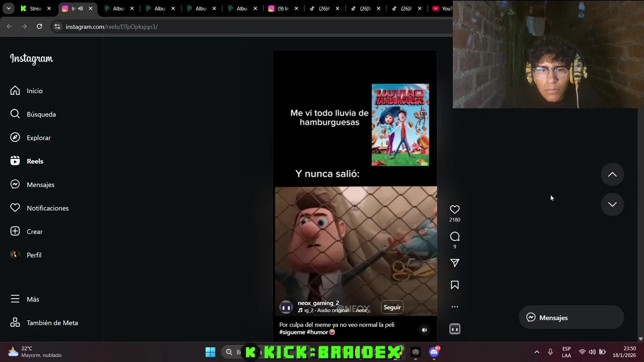Open the Wi-Fi network tray icon
The width and height of the screenshot is (644, 362).
tap(582, 352)
